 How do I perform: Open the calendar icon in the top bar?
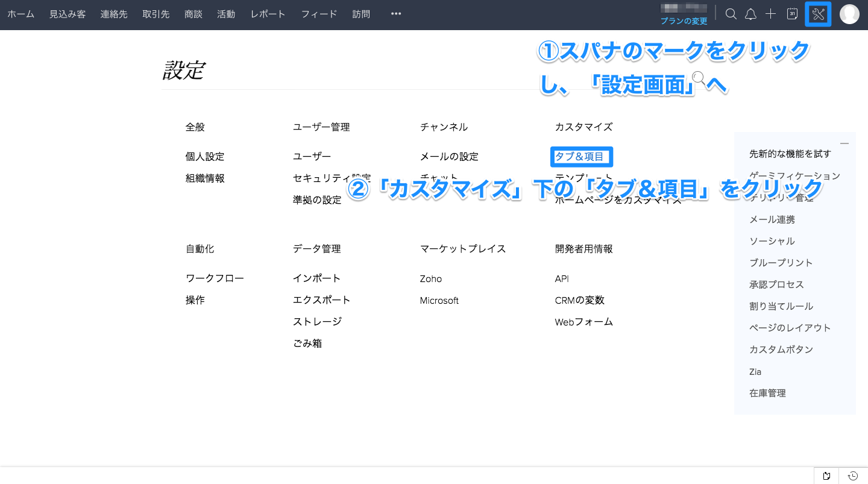[793, 14]
